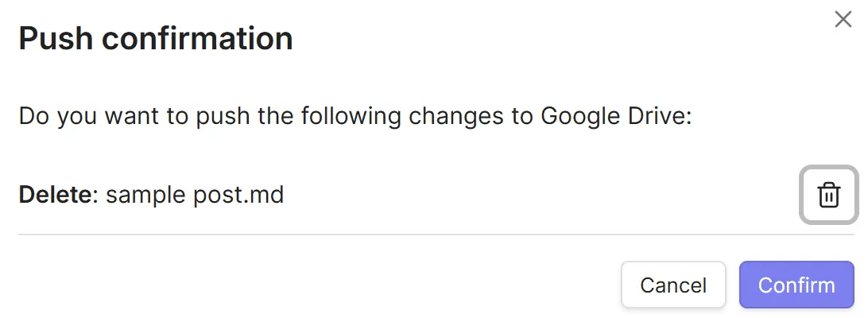Remove the Delete change using the bin icon
The width and height of the screenshot is (868, 318).
[828, 194]
